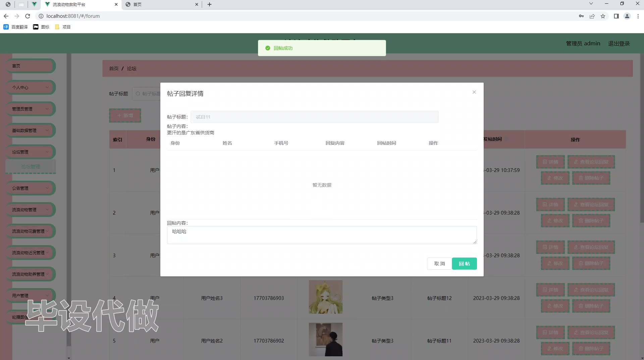Screen dimensions: 644x360
Task: View site information for localhost
Action: [x=41, y=16]
